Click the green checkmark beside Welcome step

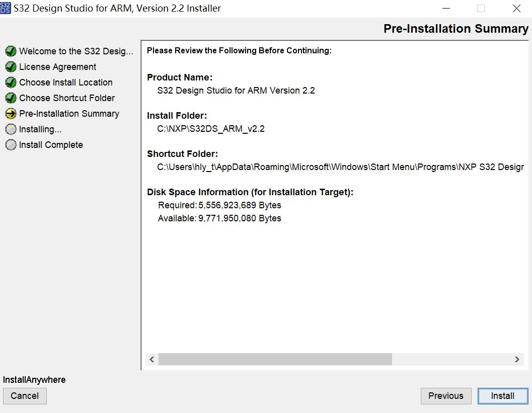coord(11,51)
